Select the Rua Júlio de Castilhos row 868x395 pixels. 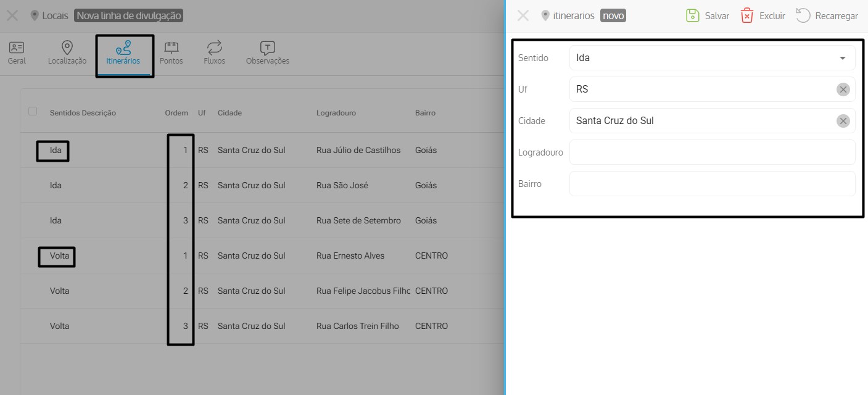(358, 150)
